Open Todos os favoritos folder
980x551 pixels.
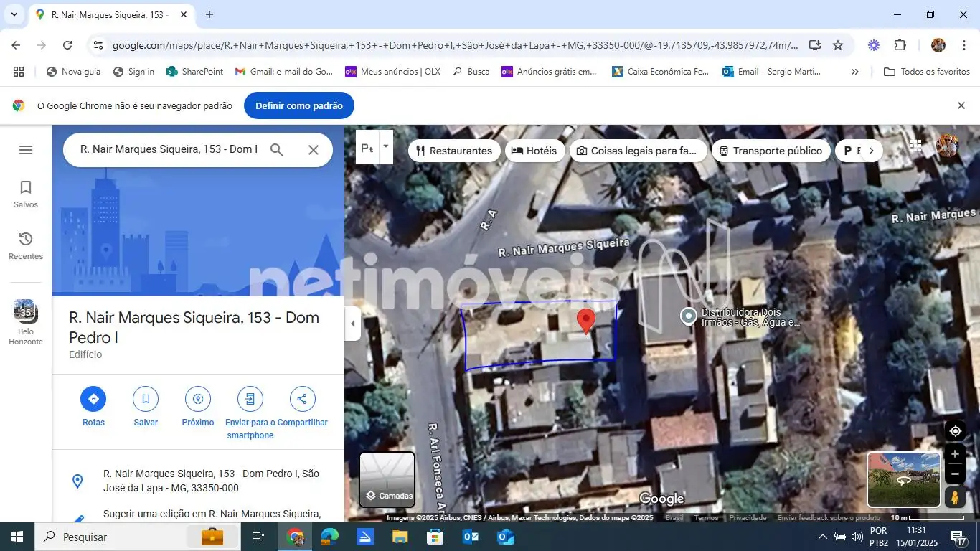point(927,72)
